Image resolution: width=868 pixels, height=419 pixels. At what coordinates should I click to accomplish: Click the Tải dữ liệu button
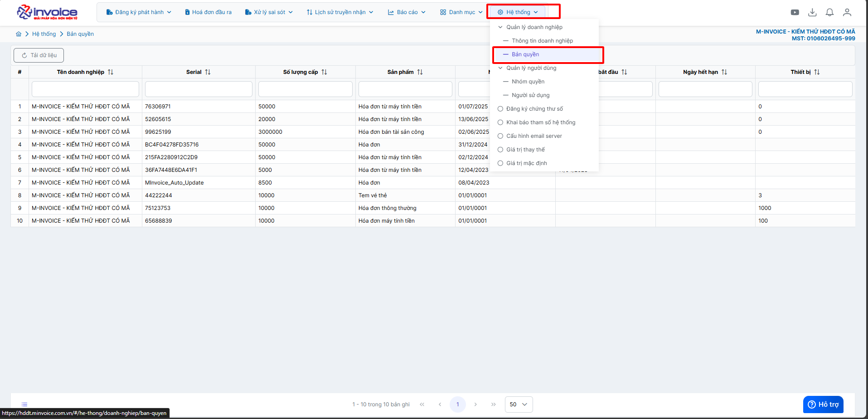click(39, 55)
